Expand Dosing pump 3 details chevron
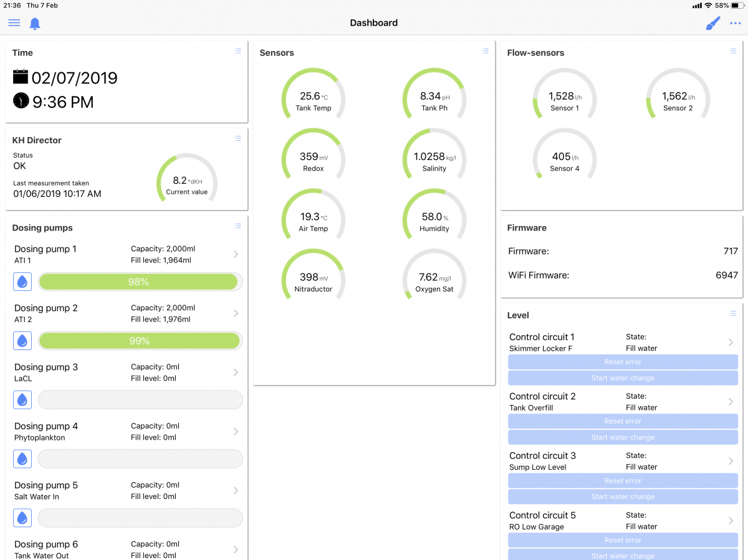 (236, 373)
